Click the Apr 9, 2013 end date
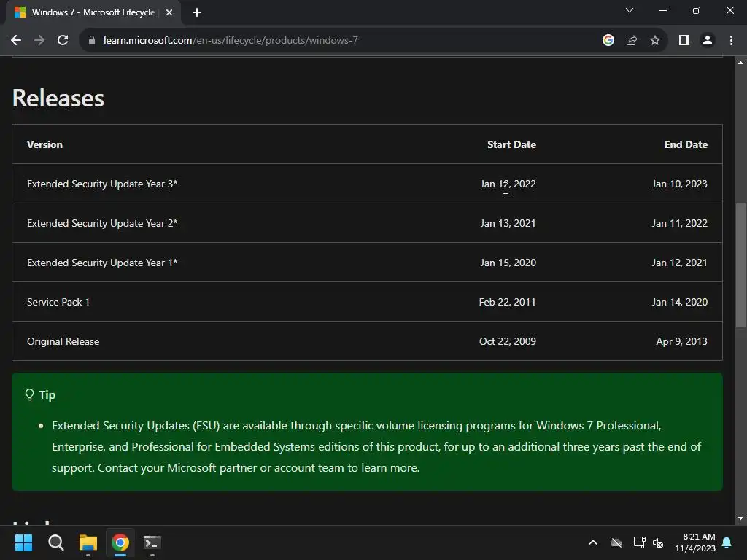747x560 pixels. 681,341
